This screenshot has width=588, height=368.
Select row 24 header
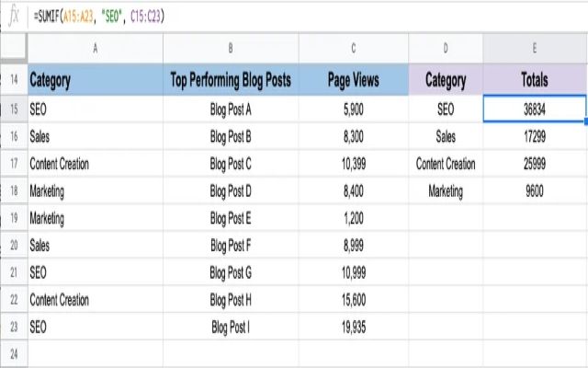[x=14, y=353]
